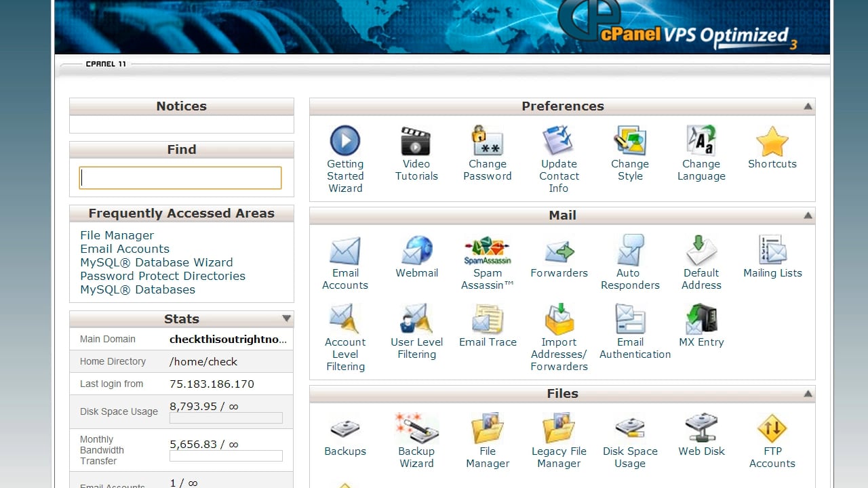Click the MX Entry icon
This screenshot has width=868, height=488.
[x=701, y=320]
